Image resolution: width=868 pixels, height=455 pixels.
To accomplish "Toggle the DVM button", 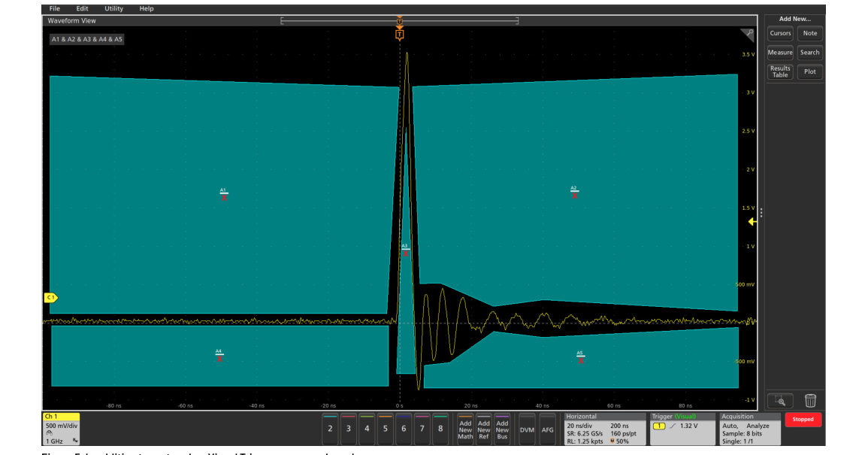I will click(527, 429).
